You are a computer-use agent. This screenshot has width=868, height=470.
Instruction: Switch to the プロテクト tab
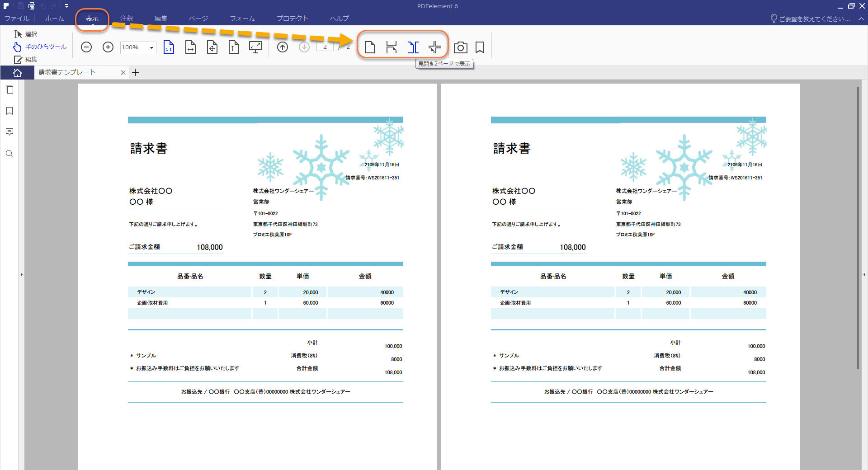292,19
